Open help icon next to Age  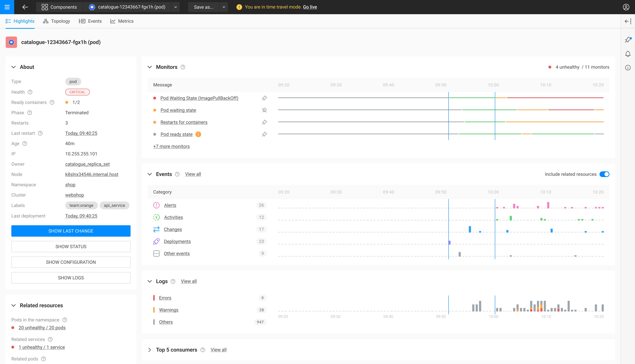pyautogui.click(x=25, y=144)
